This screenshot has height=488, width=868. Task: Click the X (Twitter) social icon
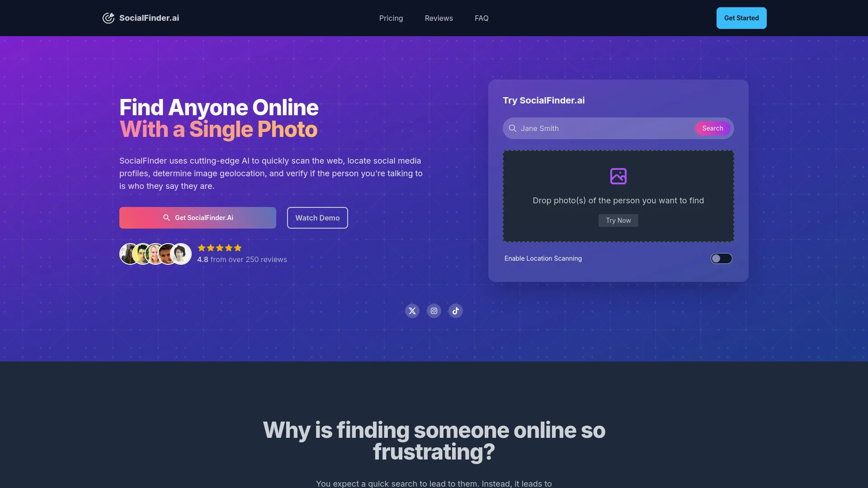412,310
